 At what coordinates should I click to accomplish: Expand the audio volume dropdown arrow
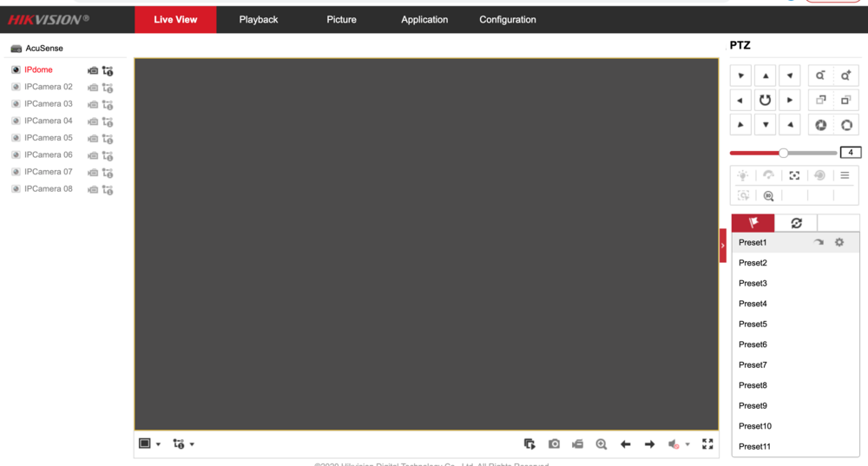tap(687, 444)
